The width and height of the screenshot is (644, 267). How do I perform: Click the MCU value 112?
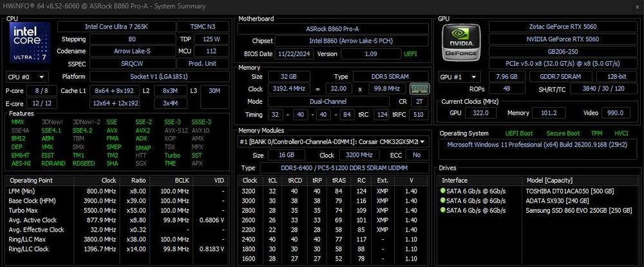[211, 52]
